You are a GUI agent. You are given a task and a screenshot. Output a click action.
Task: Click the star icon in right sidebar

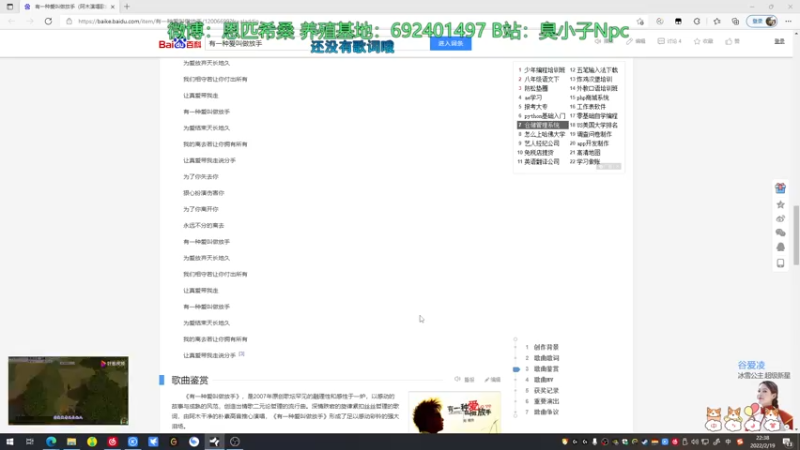(780, 205)
